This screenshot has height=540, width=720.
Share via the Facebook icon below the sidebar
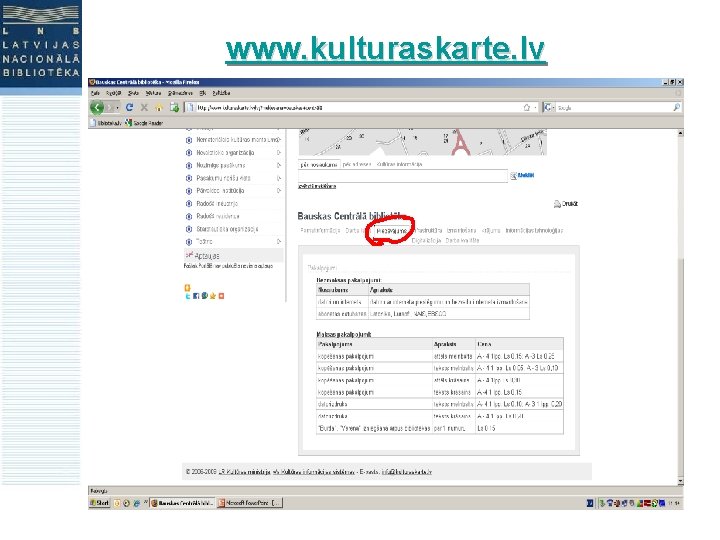tap(196, 296)
